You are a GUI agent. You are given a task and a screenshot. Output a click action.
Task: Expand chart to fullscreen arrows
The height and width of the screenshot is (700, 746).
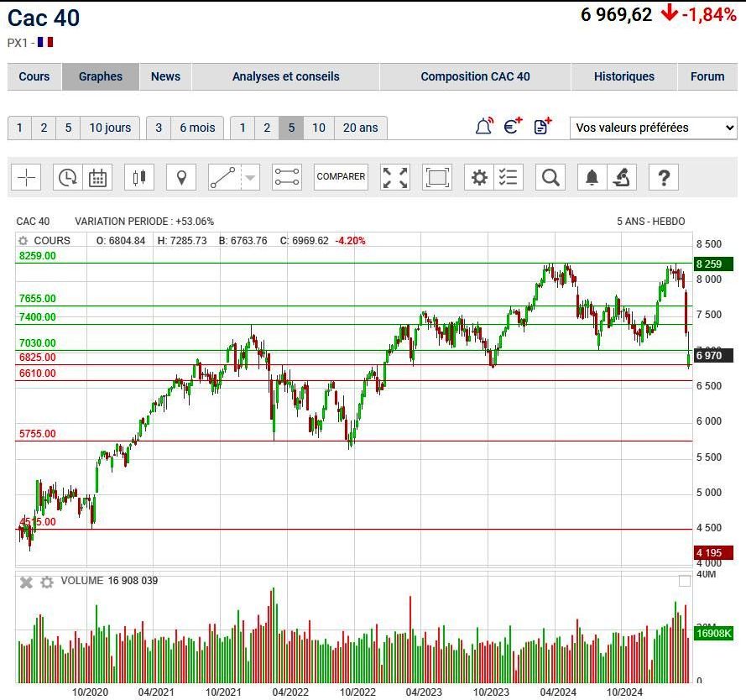395,177
